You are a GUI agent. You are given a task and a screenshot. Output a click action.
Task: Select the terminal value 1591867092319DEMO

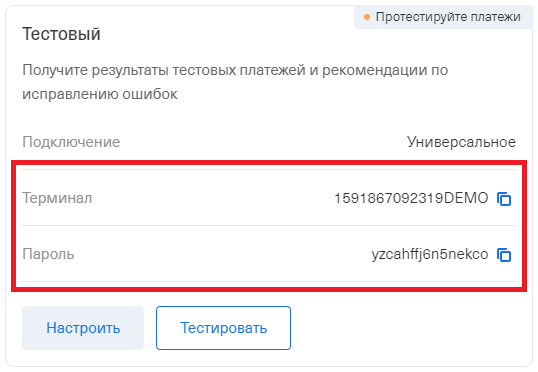[411, 198]
